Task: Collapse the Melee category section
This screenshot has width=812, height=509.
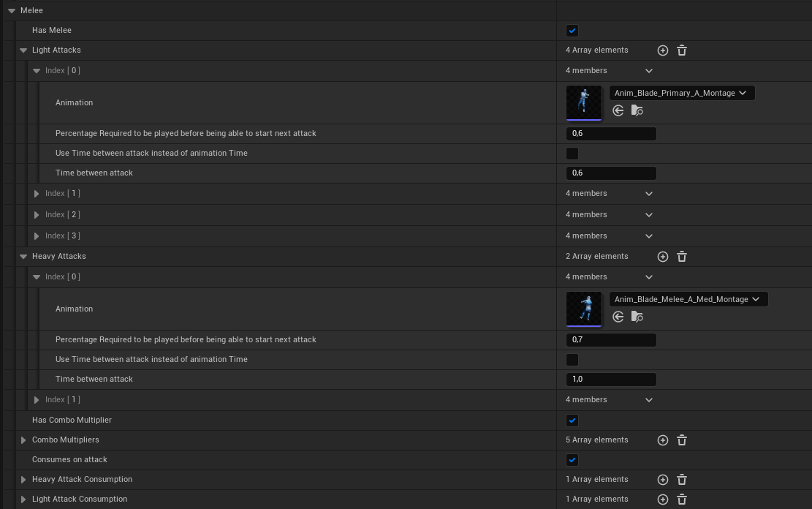Action: (x=12, y=11)
